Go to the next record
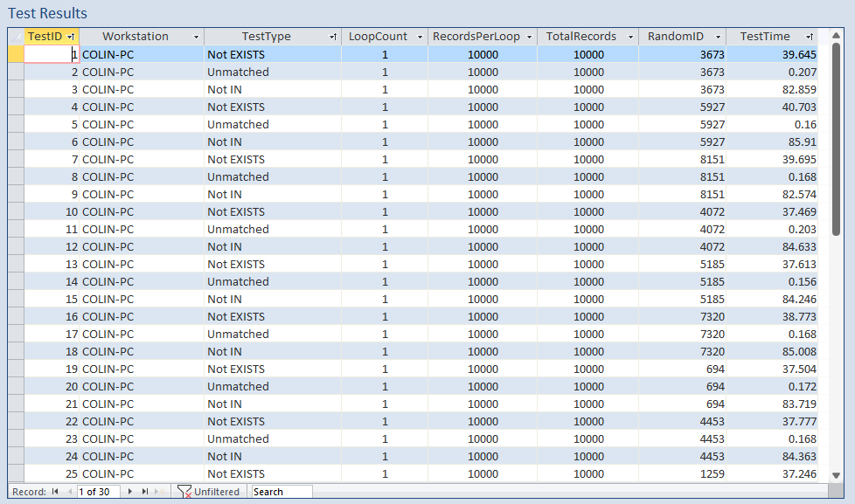 129,492
